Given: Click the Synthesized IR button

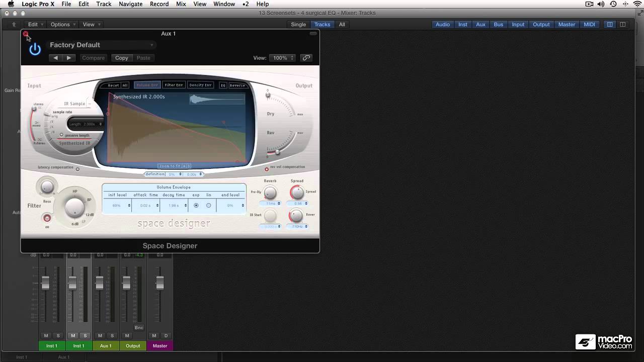Looking at the screenshot, I should tap(75, 143).
